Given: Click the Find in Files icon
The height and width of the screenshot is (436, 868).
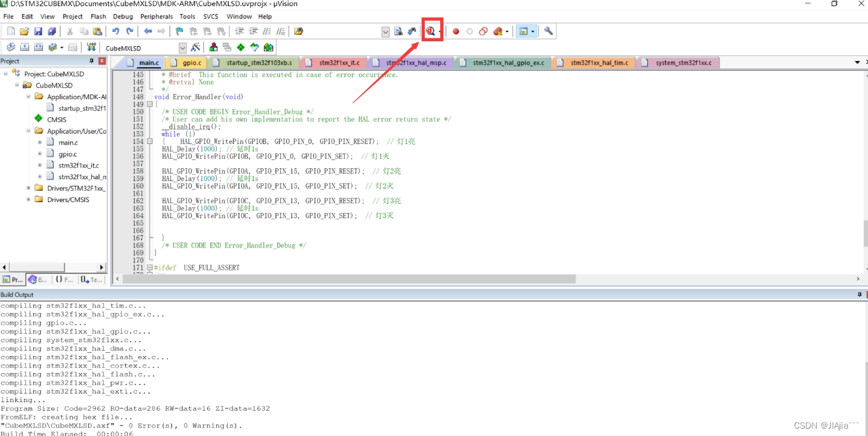Looking at the screenshot, I should [298, 31].
